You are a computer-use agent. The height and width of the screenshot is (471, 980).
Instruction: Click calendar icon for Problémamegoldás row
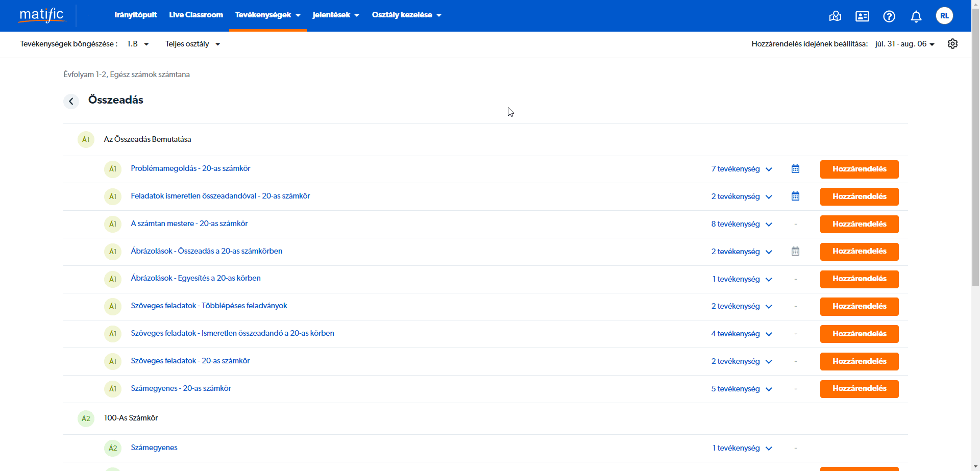point(795,169)
